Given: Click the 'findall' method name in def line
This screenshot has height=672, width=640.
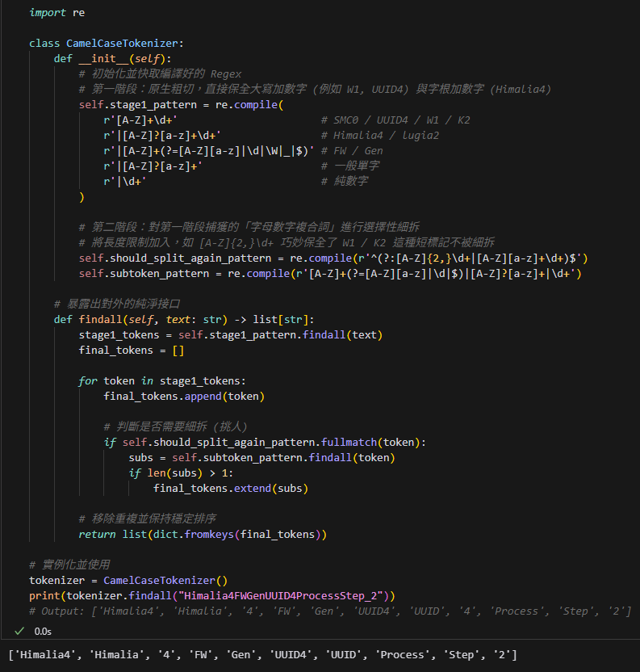Looking at the screenshot, I should pyautogui.click(x=100, y=319).
